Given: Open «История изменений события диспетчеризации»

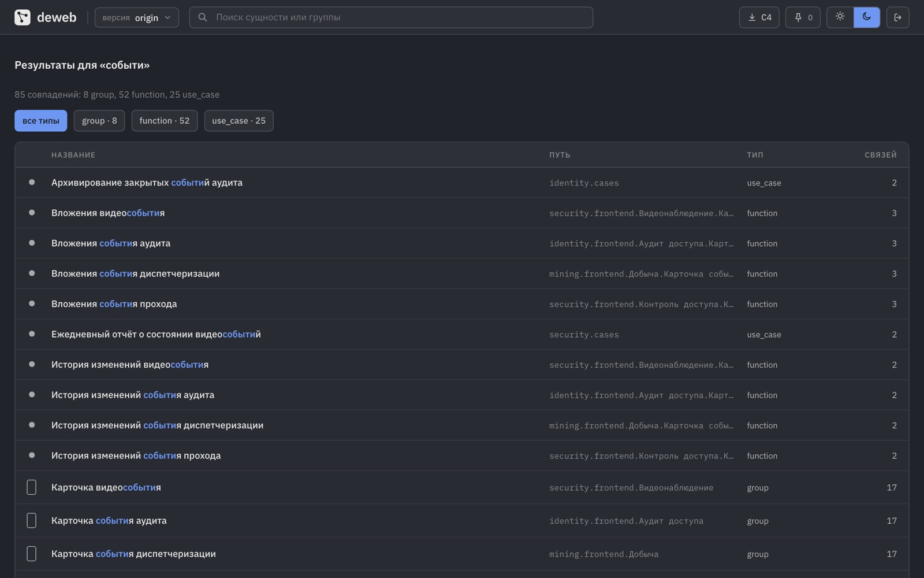Looking at the screenshot, I should (x=157, y=425).
